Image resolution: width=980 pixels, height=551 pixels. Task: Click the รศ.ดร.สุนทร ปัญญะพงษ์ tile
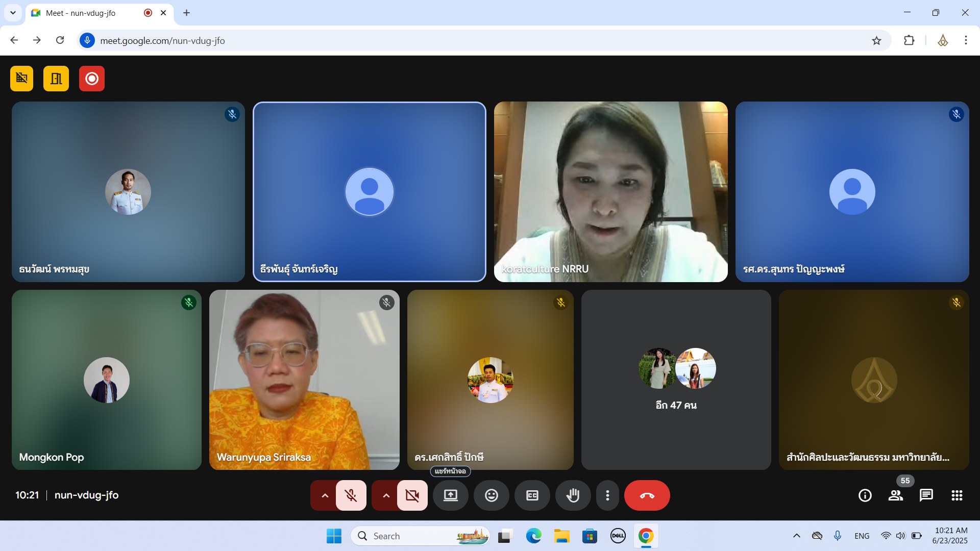pyautogui.click(x=852, y=192)
